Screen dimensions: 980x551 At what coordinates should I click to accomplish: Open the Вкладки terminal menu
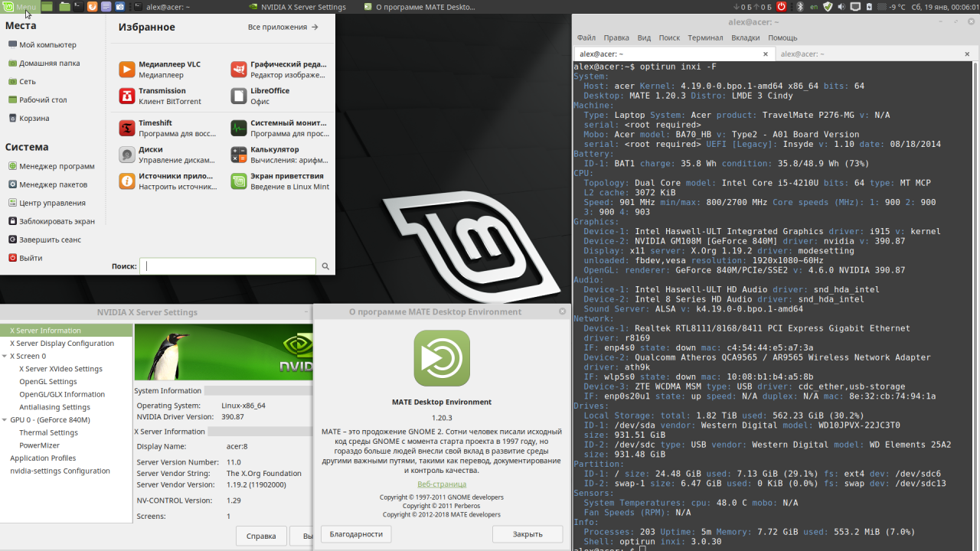pos(745,37)
